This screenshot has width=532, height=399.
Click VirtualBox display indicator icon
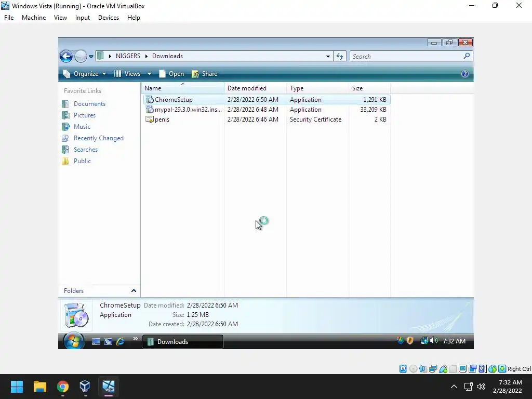point(462,369)
